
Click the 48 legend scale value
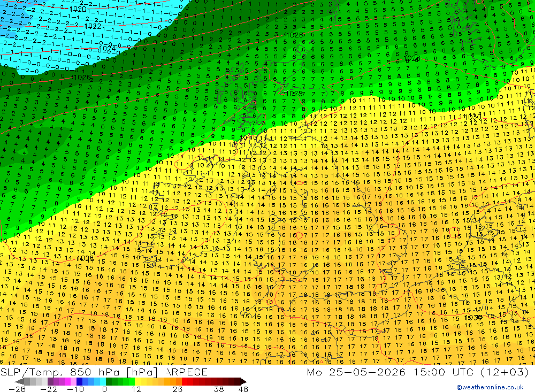point(243,389)
